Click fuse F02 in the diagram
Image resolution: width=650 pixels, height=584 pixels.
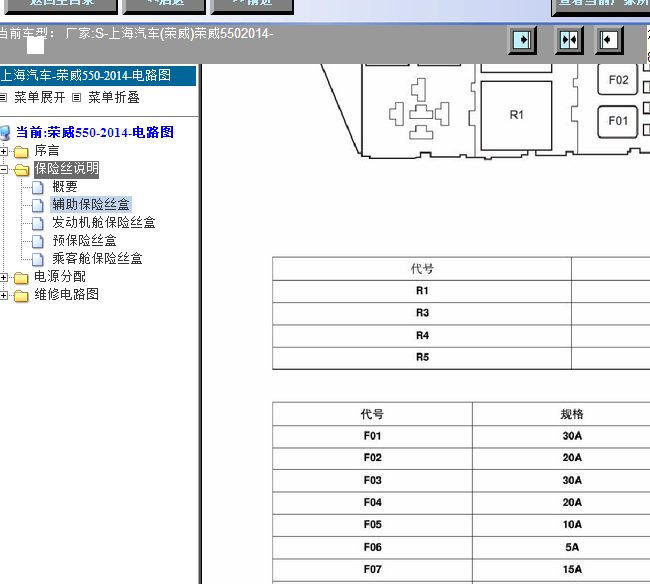(618, 80)
